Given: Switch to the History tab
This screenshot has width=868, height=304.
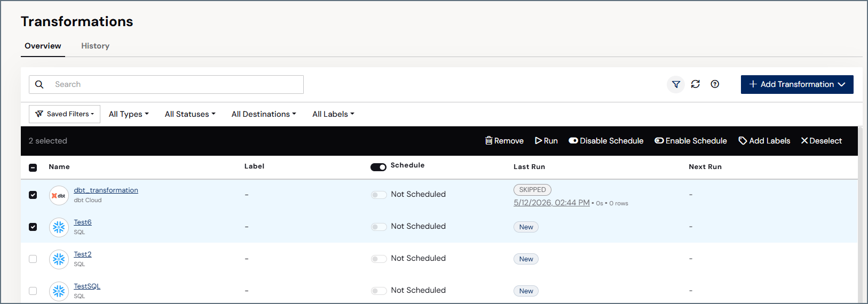Looking at the screenshot, I should click(x=95, y=46).
